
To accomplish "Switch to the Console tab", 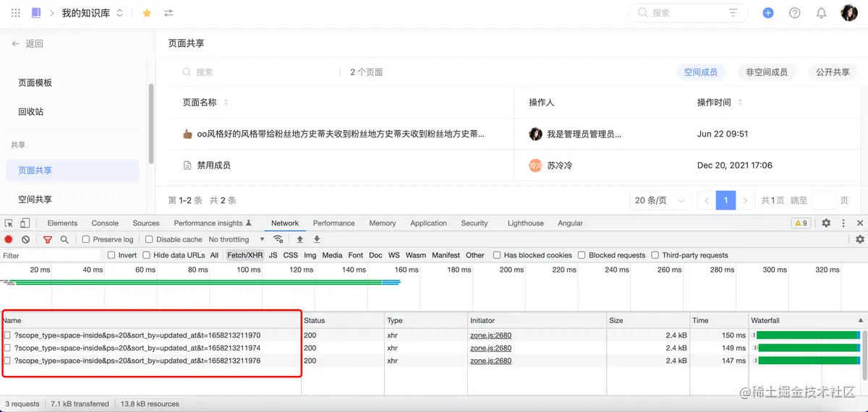I will (x=105, y=223).
